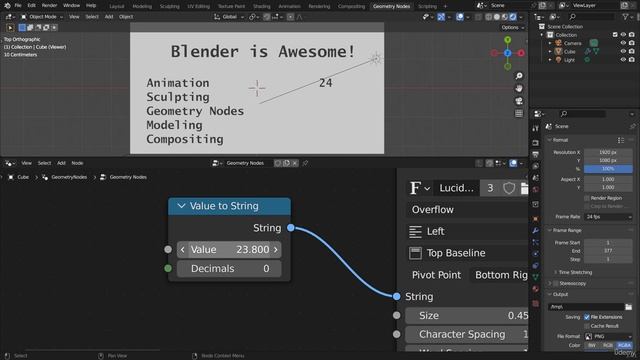This screenshot has width=640, height=360.
Task: Click red X axis on navigation gizmo
Action: [x=521, y=53]
